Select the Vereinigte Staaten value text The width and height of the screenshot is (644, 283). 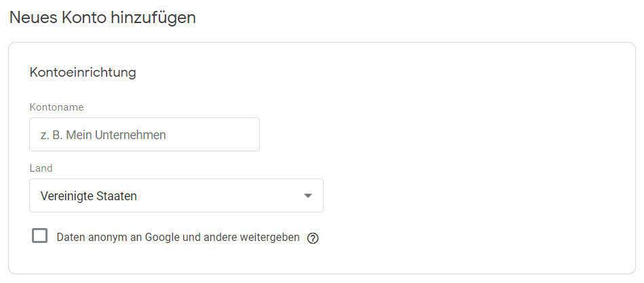tap(88, 196)
